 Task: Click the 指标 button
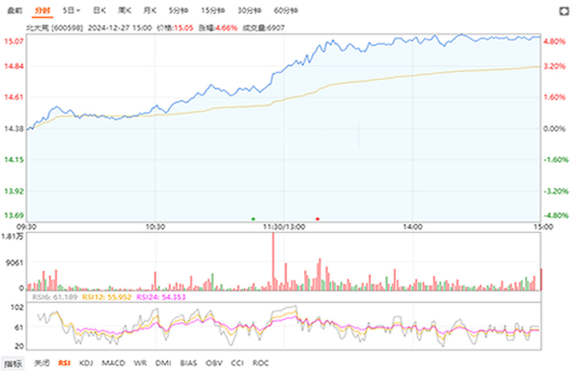13,363
